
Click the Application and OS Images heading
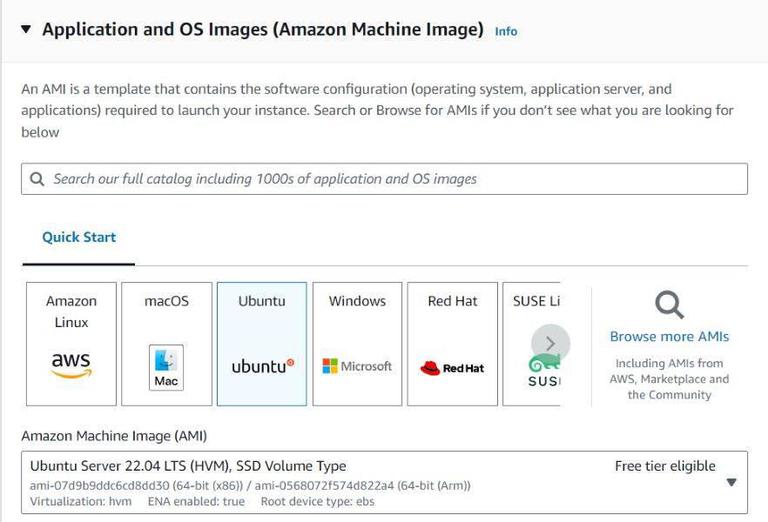(262, 30)
